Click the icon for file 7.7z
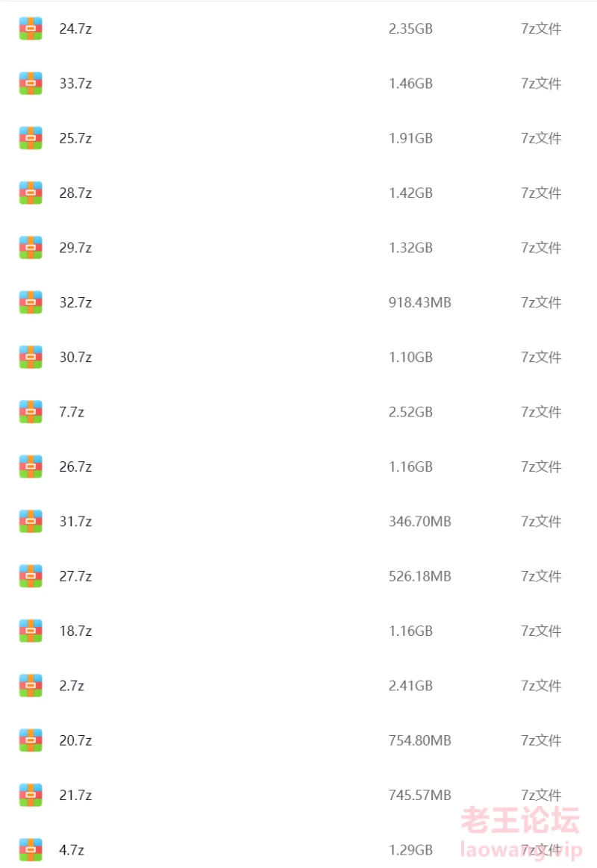Image resolution: width=597 pixels, height=868 pixels. tap(31, 412)
